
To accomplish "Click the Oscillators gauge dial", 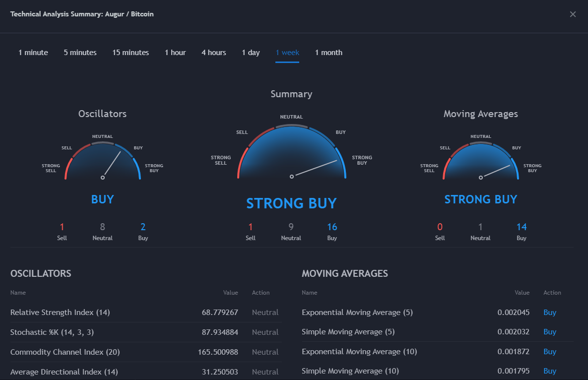I will click(102, 161).
